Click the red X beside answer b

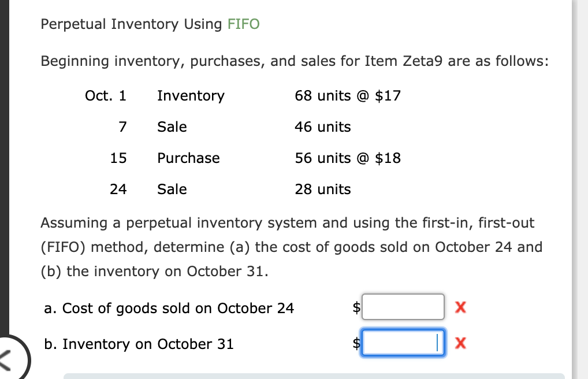click(461, 343)
